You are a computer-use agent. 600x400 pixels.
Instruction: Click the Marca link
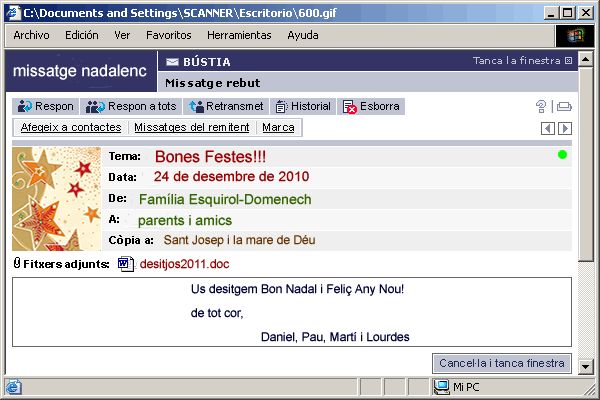pyautogui.click(x=278, y=127)
